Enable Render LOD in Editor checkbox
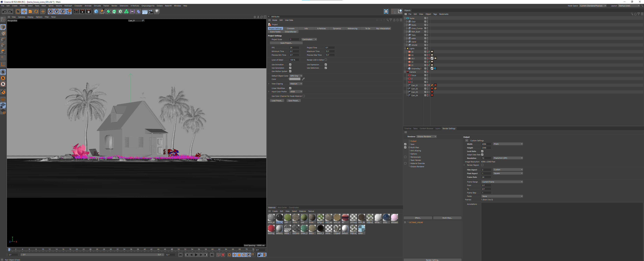Screen dimensions: 644x261 tap(326, 60)
